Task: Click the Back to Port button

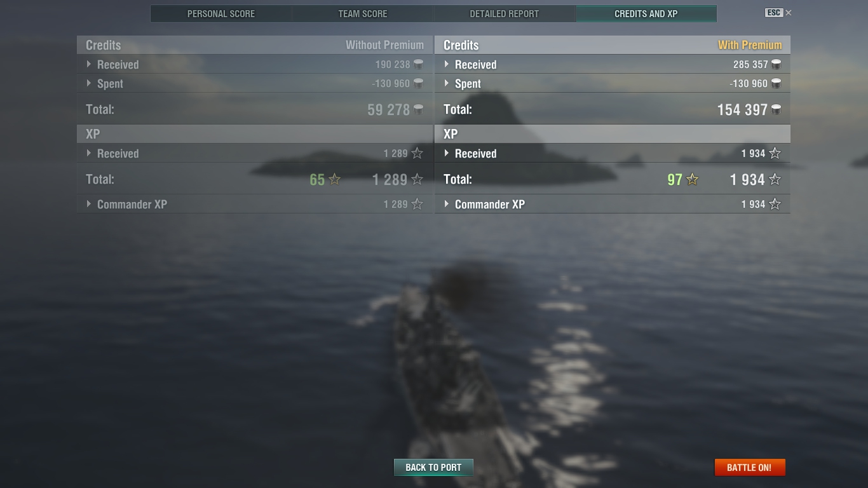Action: [433, 467]
